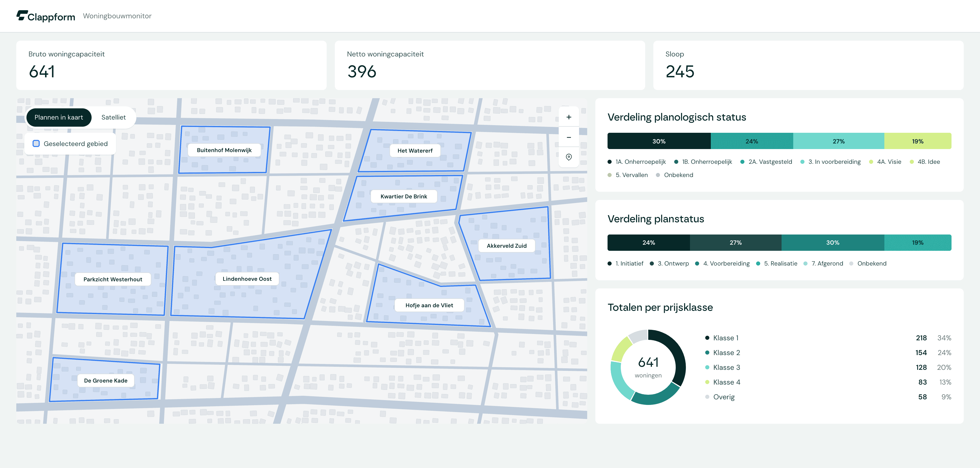The width and height of the screenshot is (980, 468).
Task: Click the Verdeling planologisch status heading
Action: [x=677, y=117]
